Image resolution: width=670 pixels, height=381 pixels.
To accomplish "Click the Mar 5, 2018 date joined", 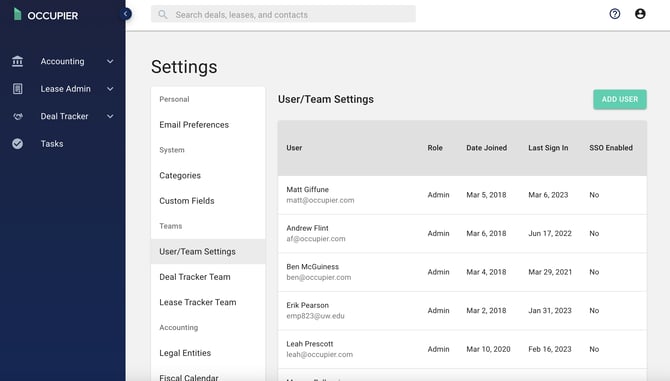I will point(486,195).
